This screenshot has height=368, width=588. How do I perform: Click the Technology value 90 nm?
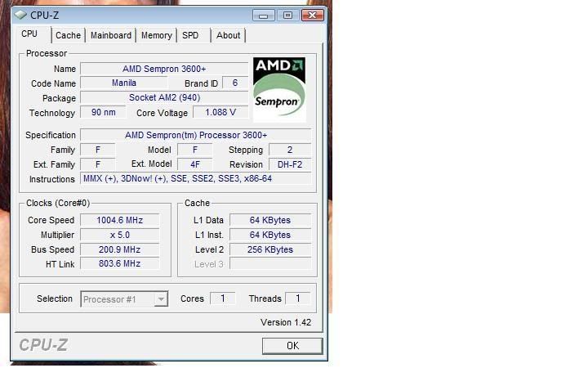click(104, 112)
